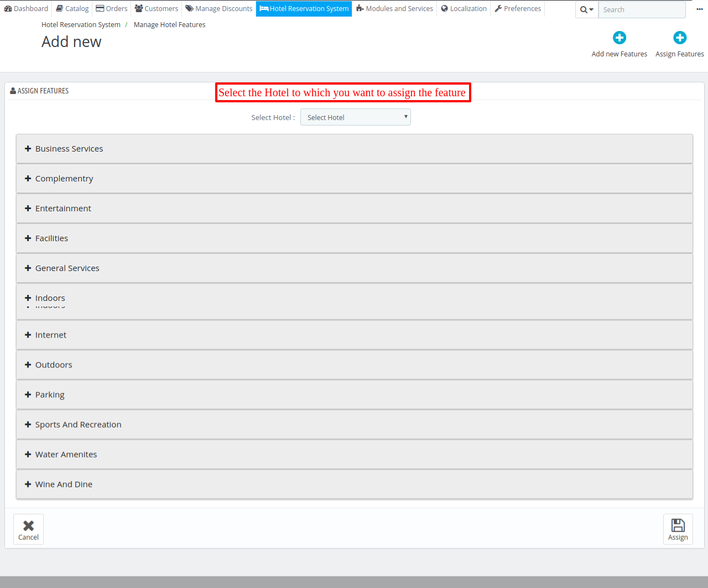Open the Catalog menu

pyautogui.click(x=72, y=9)
